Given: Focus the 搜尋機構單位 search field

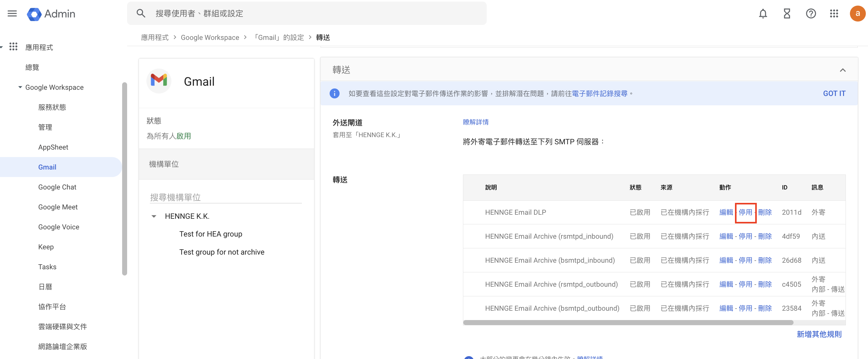Looking at the screenshot, I should 226,197.
